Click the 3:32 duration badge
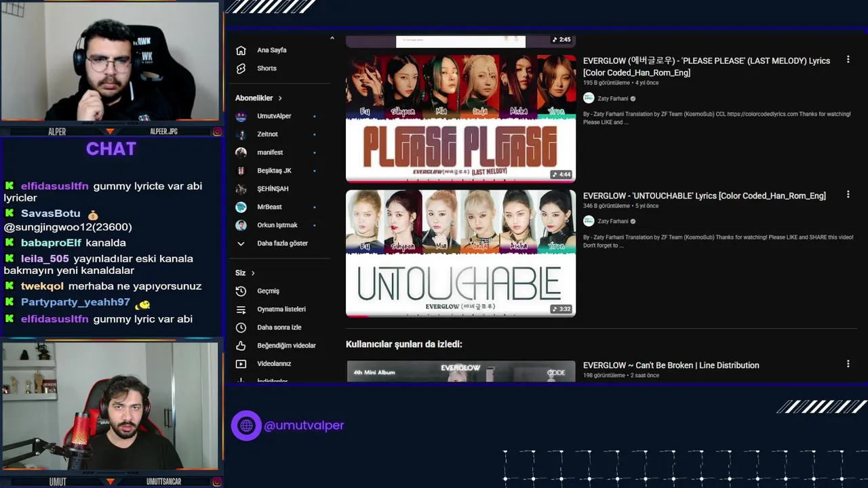 click(562, 309)
